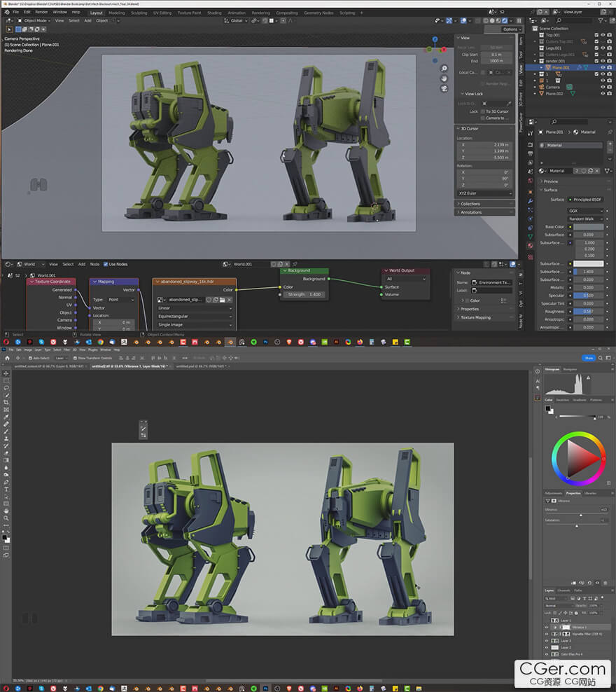
Task: Click Blender viewport zoom magnifier gizmo
Action: (x=444, y=69)
